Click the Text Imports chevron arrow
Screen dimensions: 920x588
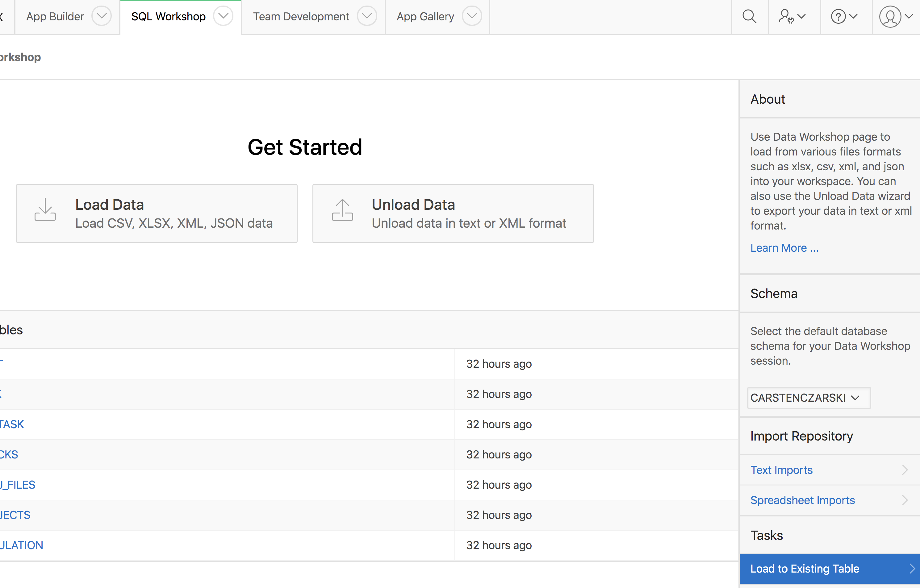905,470
